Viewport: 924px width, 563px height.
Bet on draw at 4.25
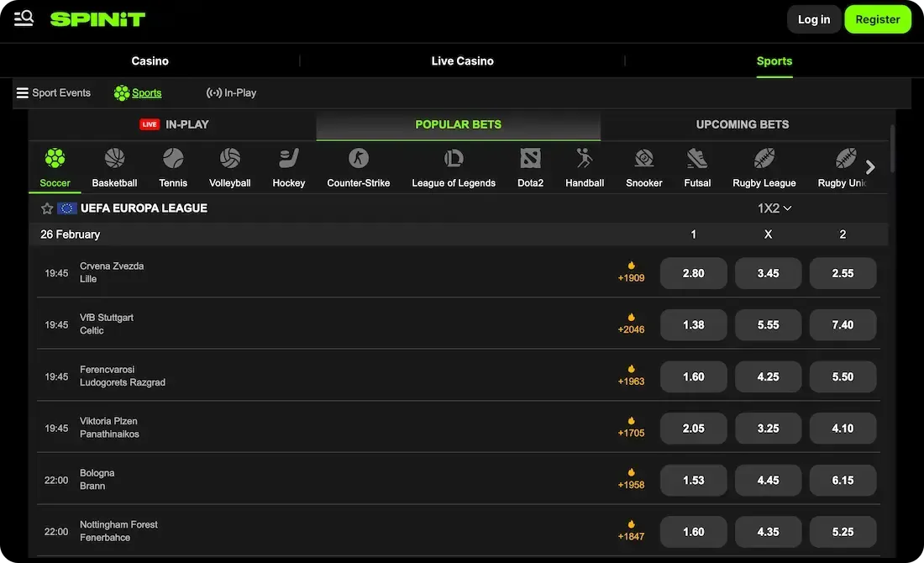(x=768, y=376)
